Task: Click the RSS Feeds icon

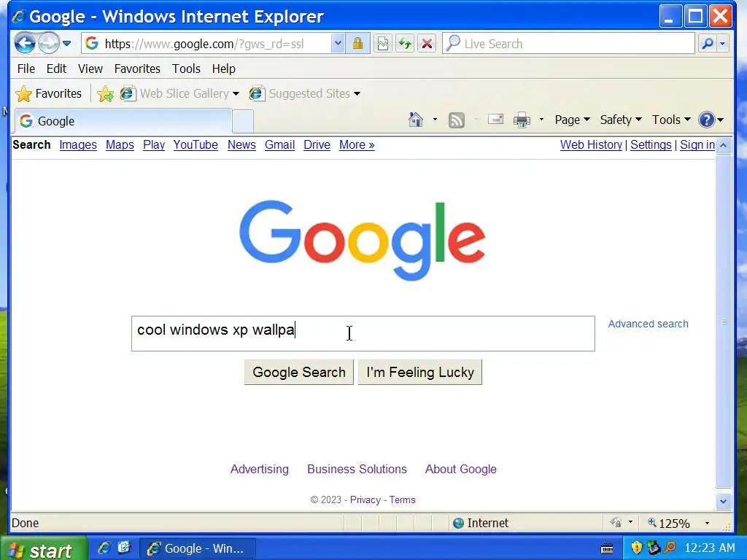Action: point(457,120)
